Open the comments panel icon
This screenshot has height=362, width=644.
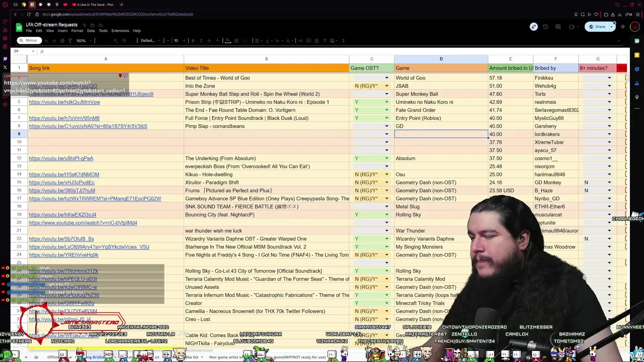[557, 27]
